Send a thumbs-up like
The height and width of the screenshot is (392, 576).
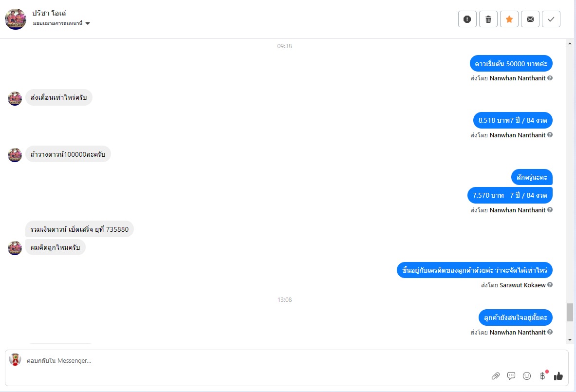pos(558,376)
